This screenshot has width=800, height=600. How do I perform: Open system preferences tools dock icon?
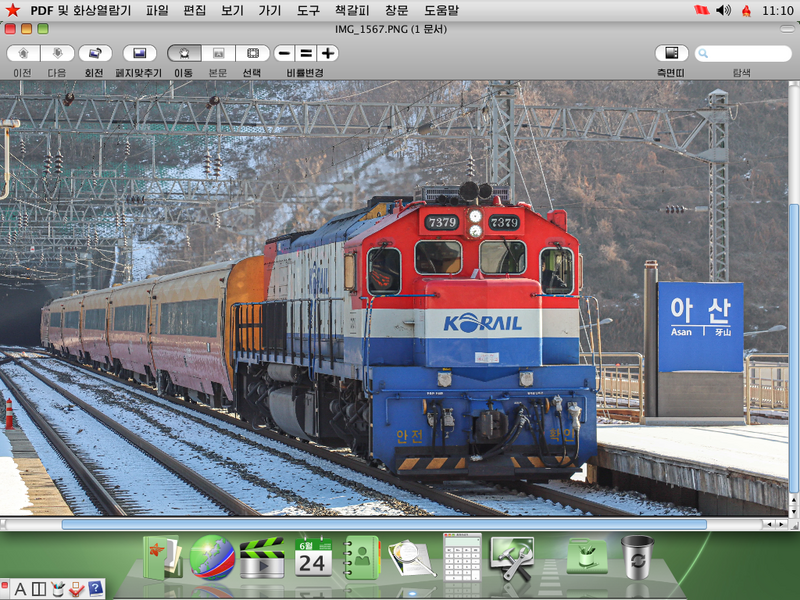click(x=512, y=558)
